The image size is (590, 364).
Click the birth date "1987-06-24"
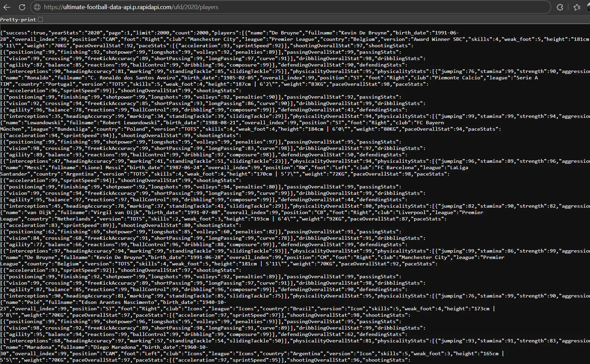[184, 167]
